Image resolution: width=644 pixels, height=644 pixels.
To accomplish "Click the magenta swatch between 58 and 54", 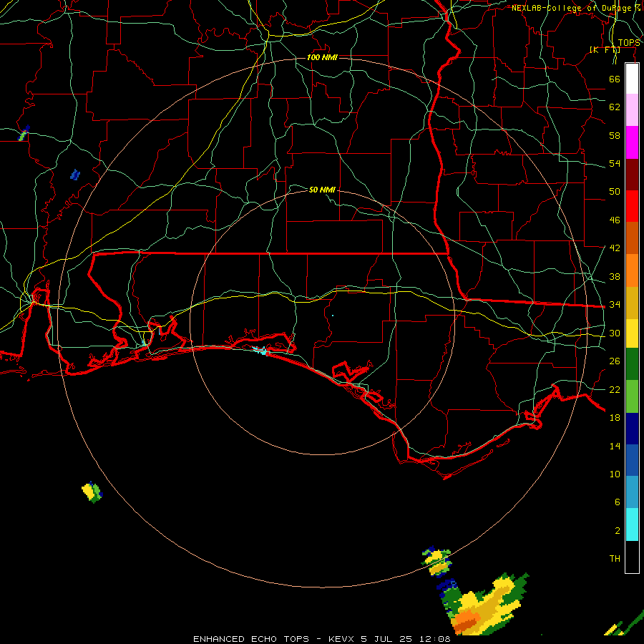I will (632, 142).
